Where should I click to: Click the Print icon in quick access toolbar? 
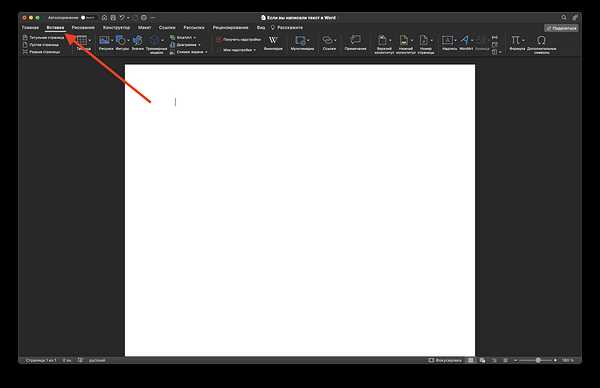point(144,18)
